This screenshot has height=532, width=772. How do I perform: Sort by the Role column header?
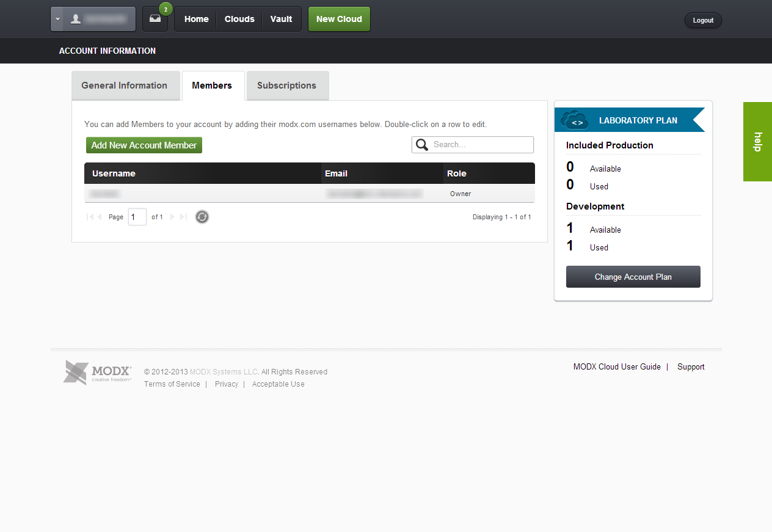click(x=489, y=173)
